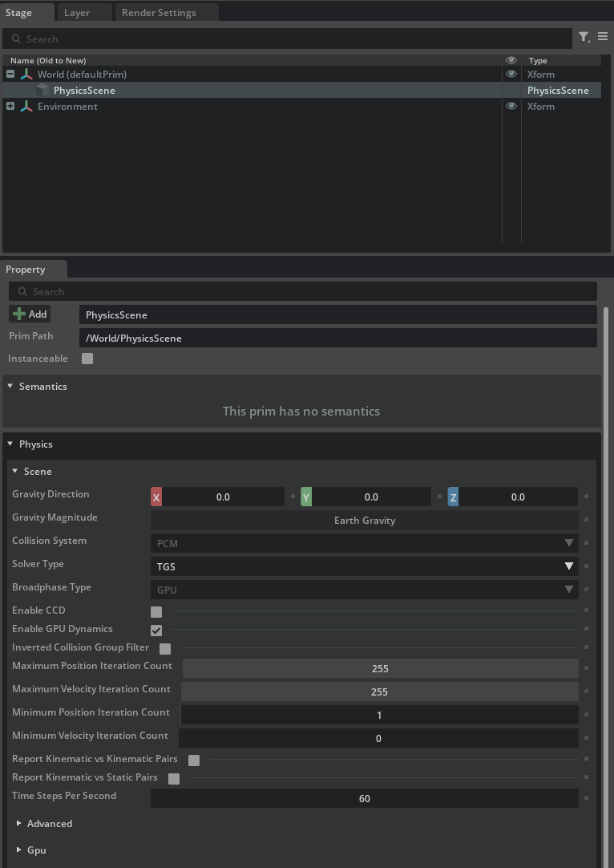Screen dimensions: 614x868
Task: Enable the CCD checkbox
Action: tap(156, 612)
